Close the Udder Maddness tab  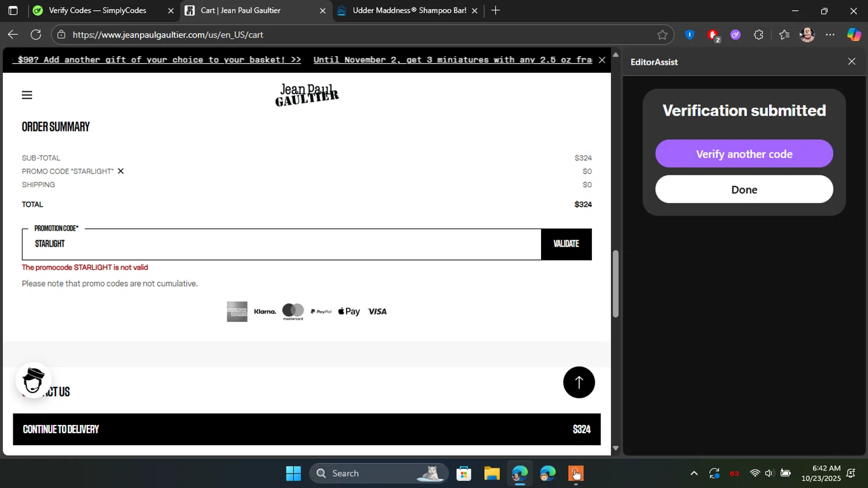(x=475, y=10)
